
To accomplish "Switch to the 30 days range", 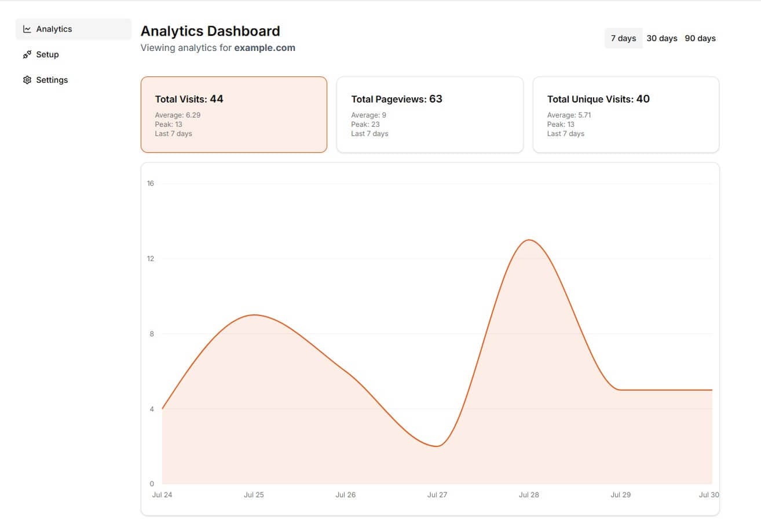I will coord(661,38).
